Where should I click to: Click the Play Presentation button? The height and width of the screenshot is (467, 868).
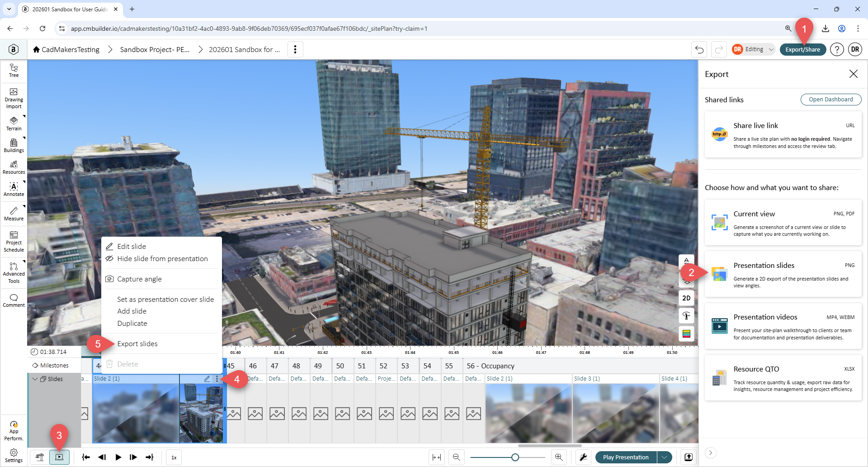click(x=626, y=457)
